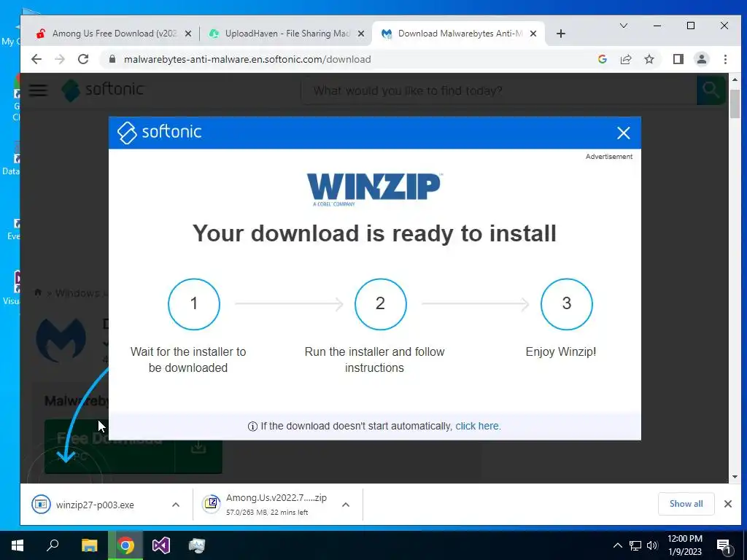Show hidden system tray icons
The width and height of the screenshot is (747, 560).
click(617, 545)
